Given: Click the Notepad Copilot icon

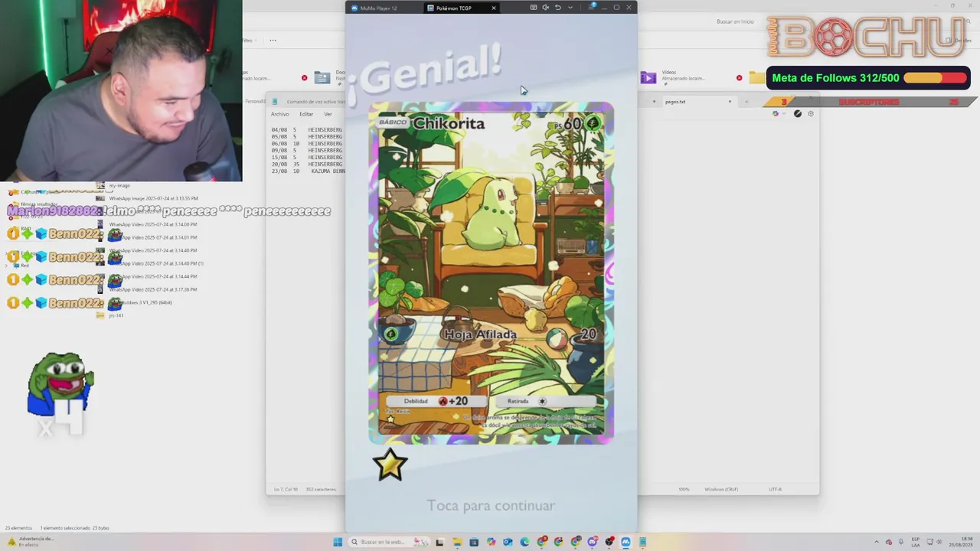Looking at the screenshot, I should click(x=776, y=113).
